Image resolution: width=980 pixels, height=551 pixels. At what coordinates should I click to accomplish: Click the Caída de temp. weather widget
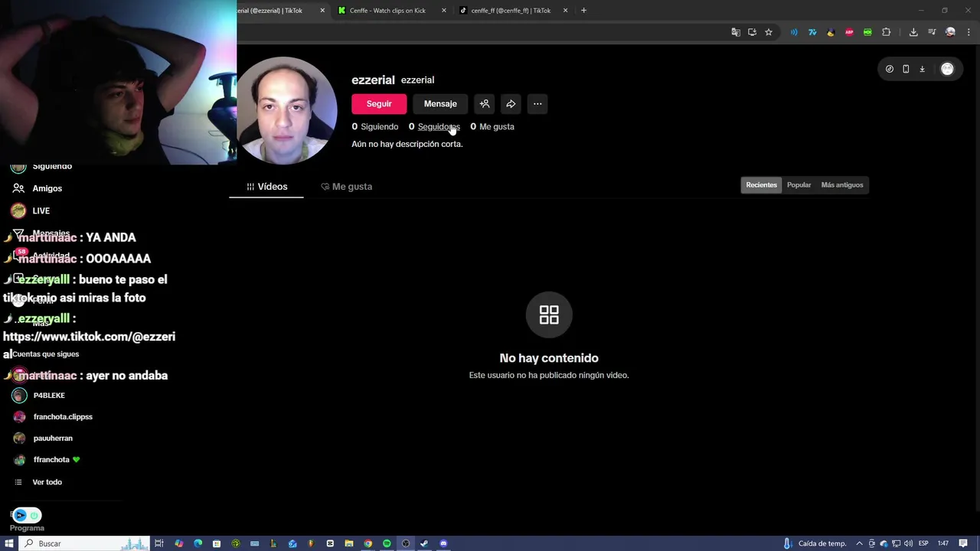click(815, 543)
